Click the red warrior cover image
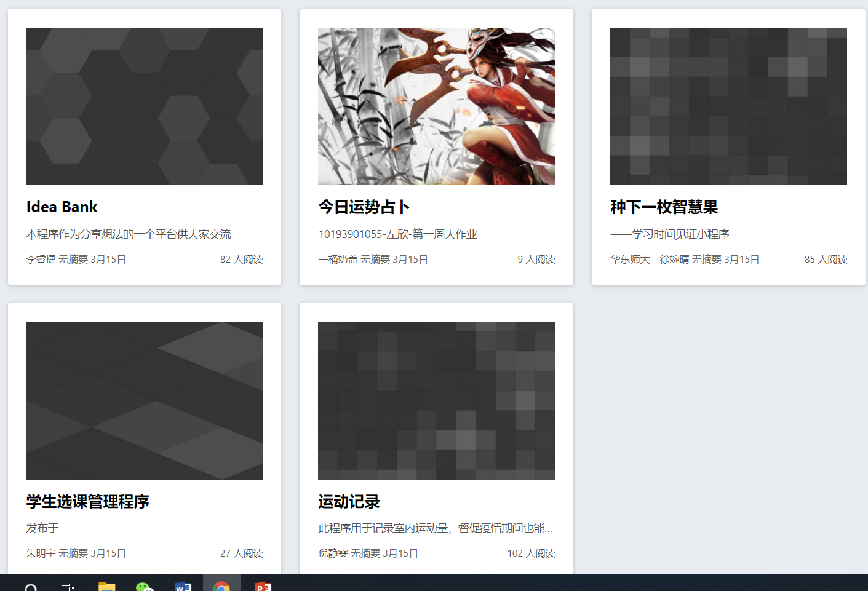The image size is (868, 591). point(436,106)
